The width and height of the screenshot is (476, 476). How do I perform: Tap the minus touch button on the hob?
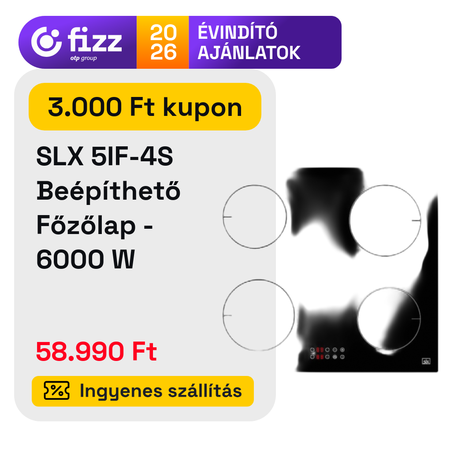335,350
